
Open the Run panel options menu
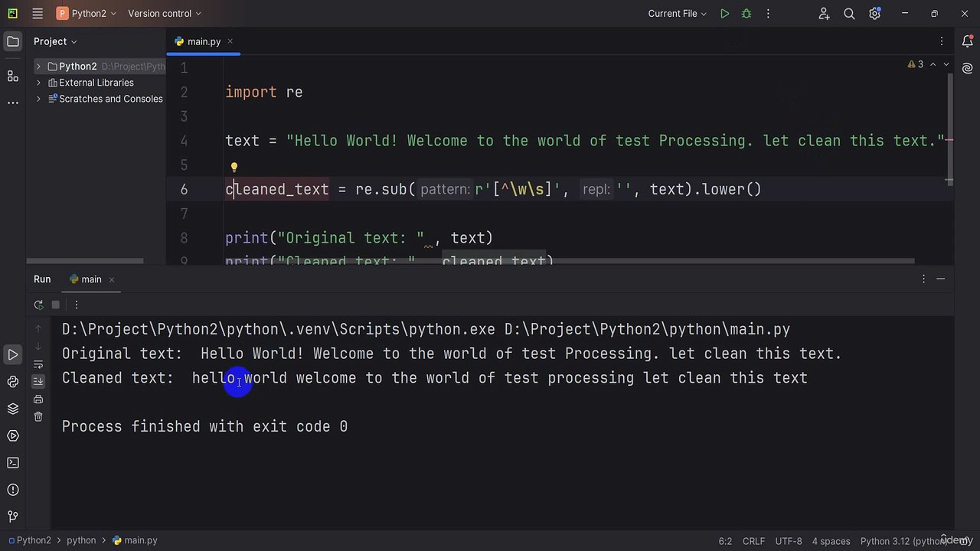tap(923, 279)
